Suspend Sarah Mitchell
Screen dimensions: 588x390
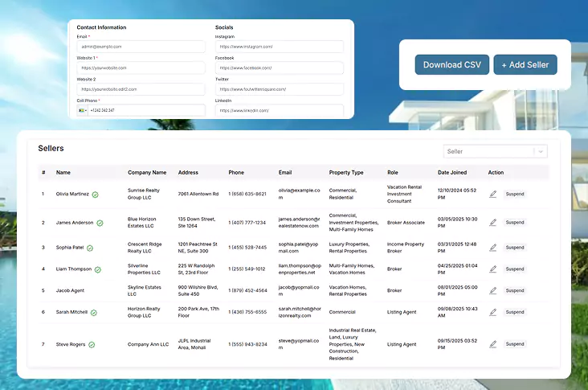coord(514,312)
